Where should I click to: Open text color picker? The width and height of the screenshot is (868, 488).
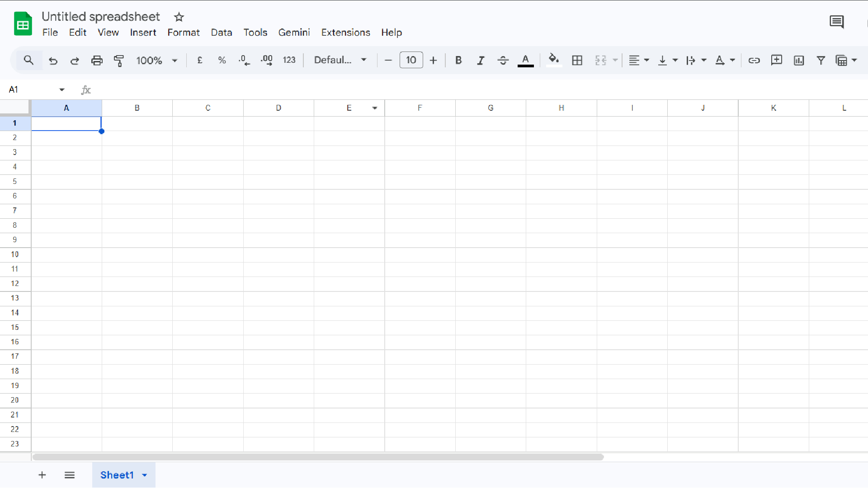click(526, 60)
